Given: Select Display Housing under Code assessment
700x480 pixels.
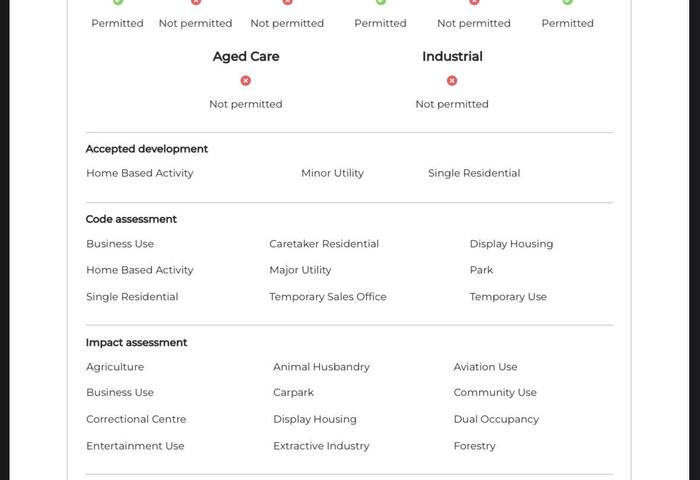Looking at the screenshot, I should tap(511, 244).
